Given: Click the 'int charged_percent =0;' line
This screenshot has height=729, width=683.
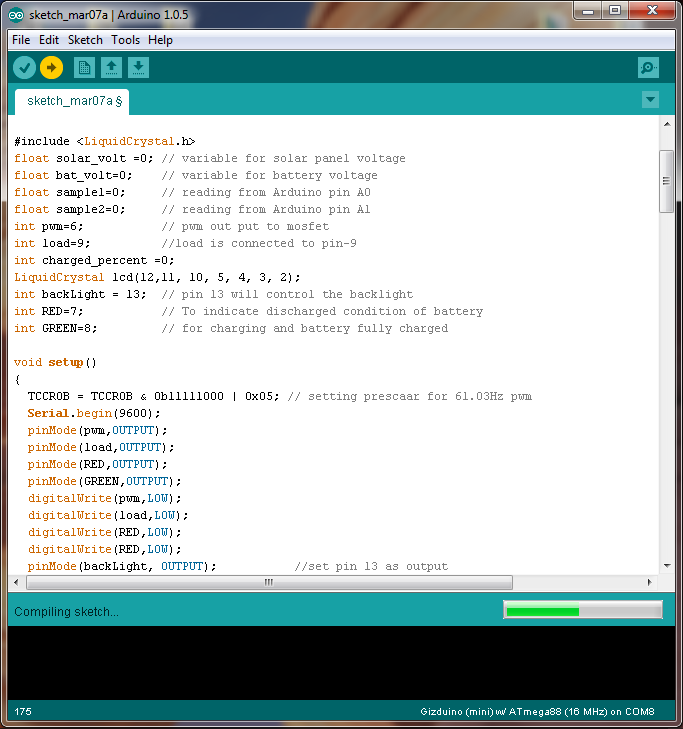Looking at the screenshot, I should 94,260.
